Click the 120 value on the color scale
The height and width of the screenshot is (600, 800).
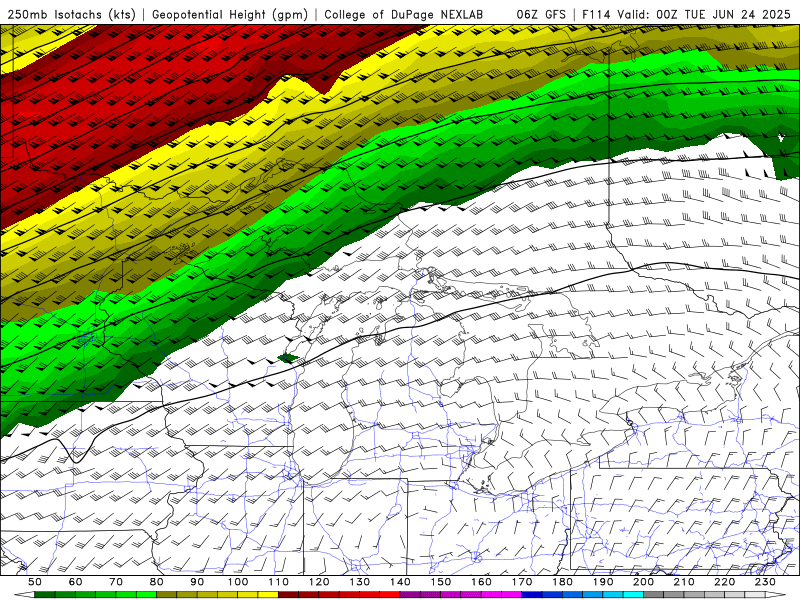(319, 582)
